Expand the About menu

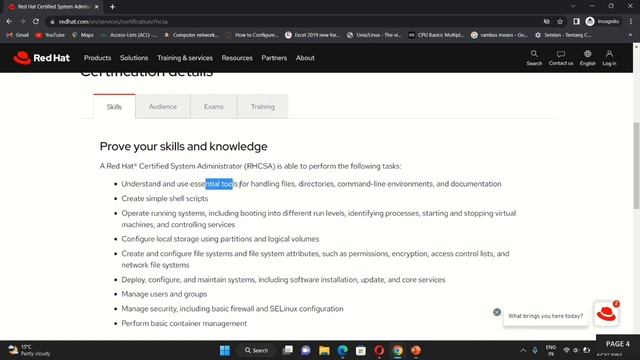pyautogui.click(x=305, y=58)
